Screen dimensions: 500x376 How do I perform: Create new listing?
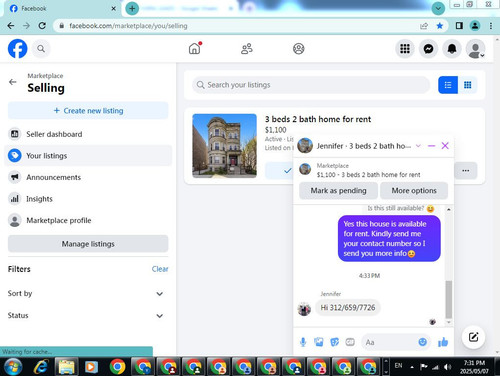point(88,111)
